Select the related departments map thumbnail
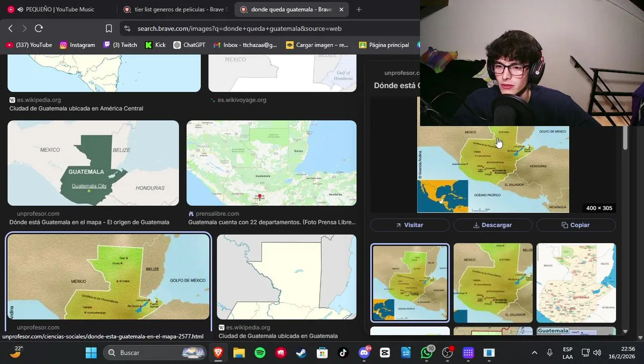The height and width of the screenshot is (364, 644). point(576,283)
